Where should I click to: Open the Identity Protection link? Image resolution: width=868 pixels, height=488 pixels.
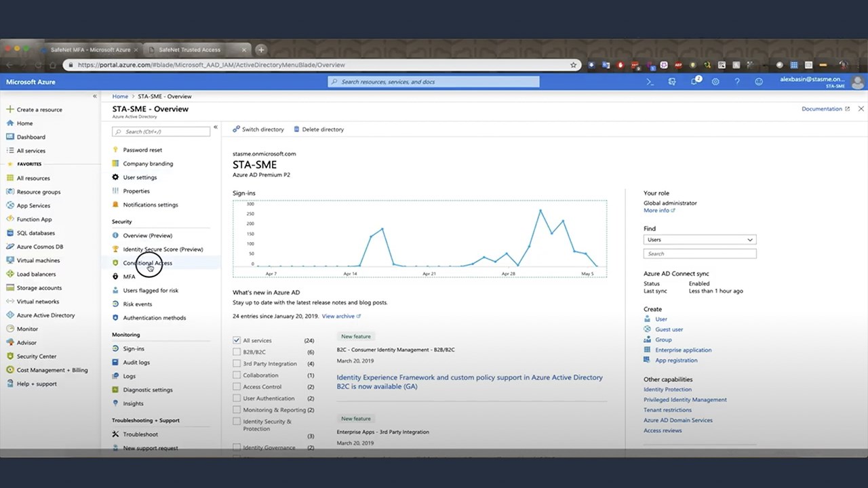coord(668,389)
